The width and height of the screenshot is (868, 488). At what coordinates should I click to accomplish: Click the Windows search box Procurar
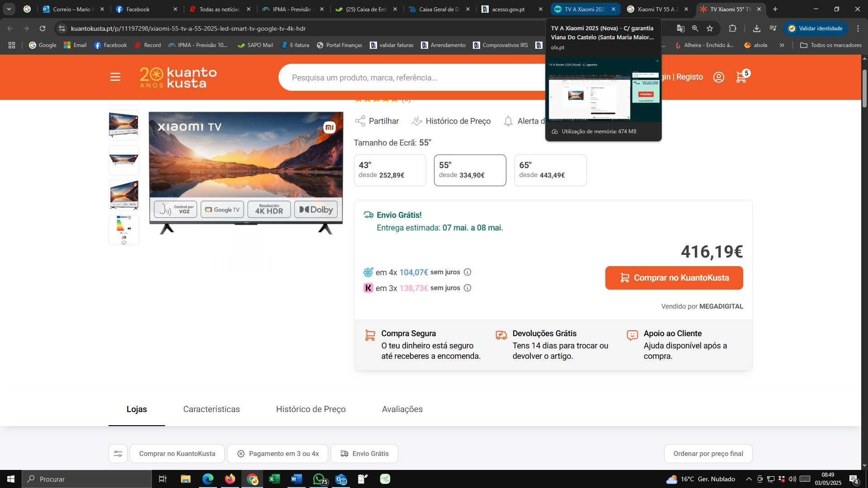pyautogui.click(x=87, y=479)
